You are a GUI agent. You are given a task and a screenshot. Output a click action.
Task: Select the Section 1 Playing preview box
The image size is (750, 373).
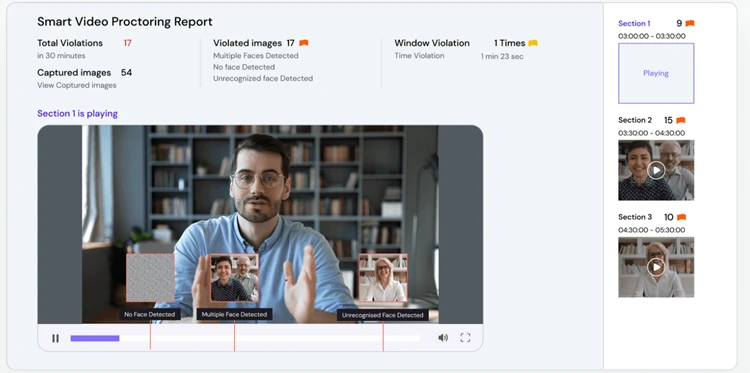click(x=656, y=73)
